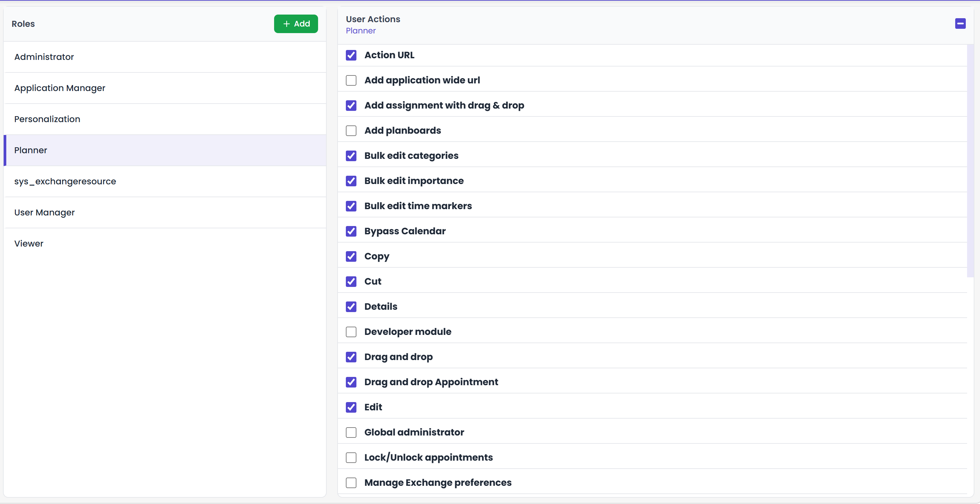Select the Application Manager role

pos(165,88)
